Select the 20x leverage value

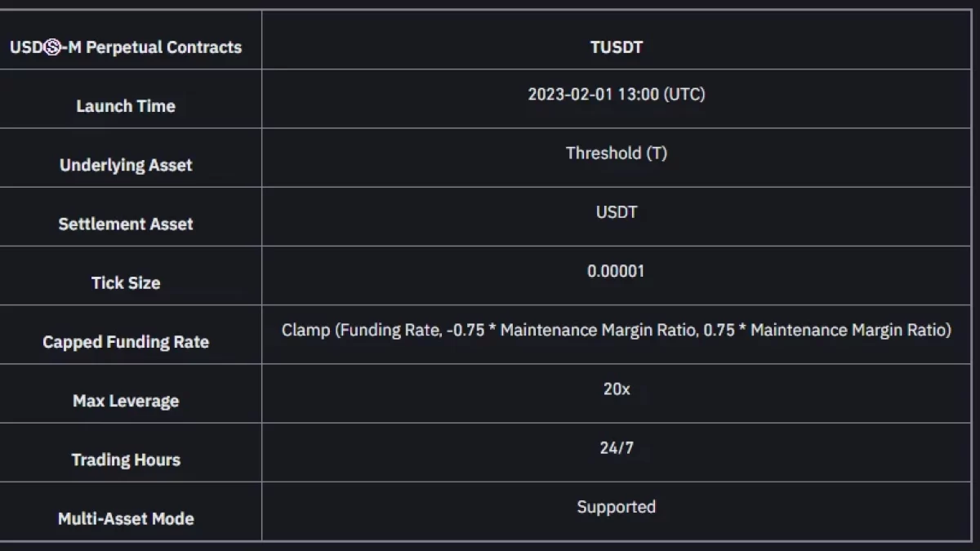(x=617, y=389)
